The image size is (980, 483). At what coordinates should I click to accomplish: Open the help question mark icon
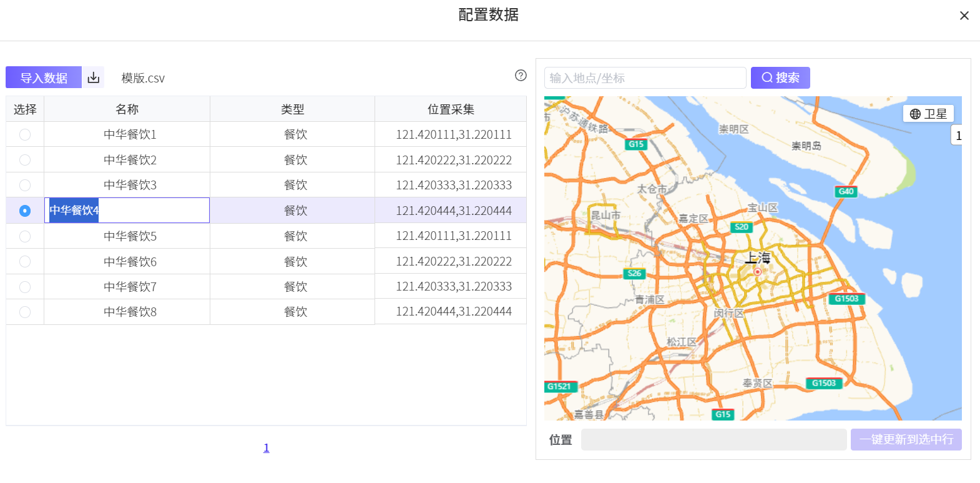(x=521, y=76)
